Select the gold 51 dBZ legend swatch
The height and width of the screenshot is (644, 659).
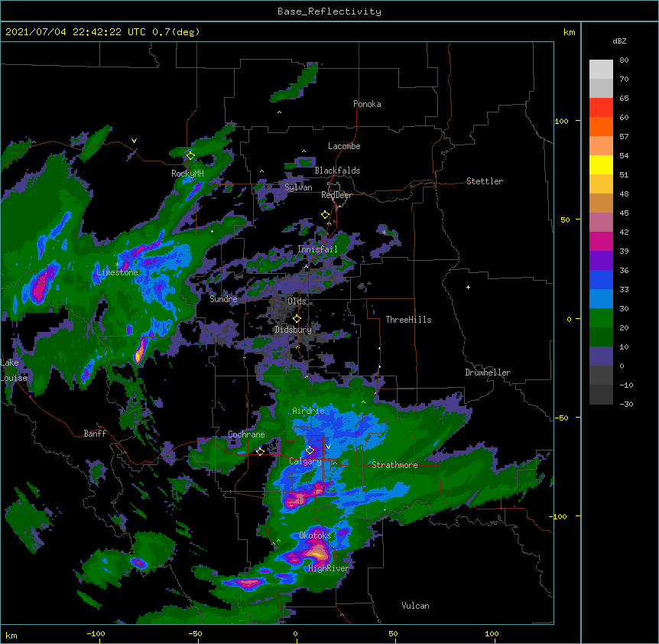click(x=601, y=184)
